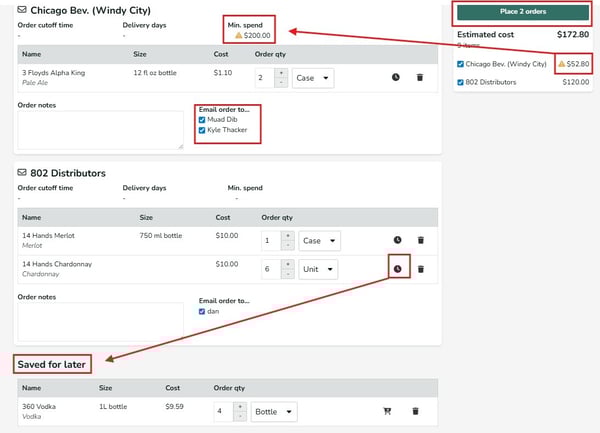Delete 3 Floyds Alpha King item

420,77
